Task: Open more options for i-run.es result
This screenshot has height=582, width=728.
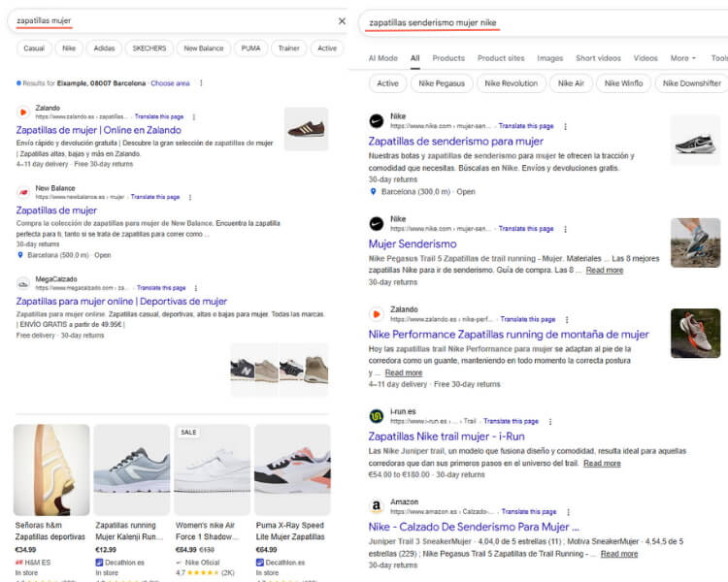Action: pyautogui.click(x=550, y=421)
